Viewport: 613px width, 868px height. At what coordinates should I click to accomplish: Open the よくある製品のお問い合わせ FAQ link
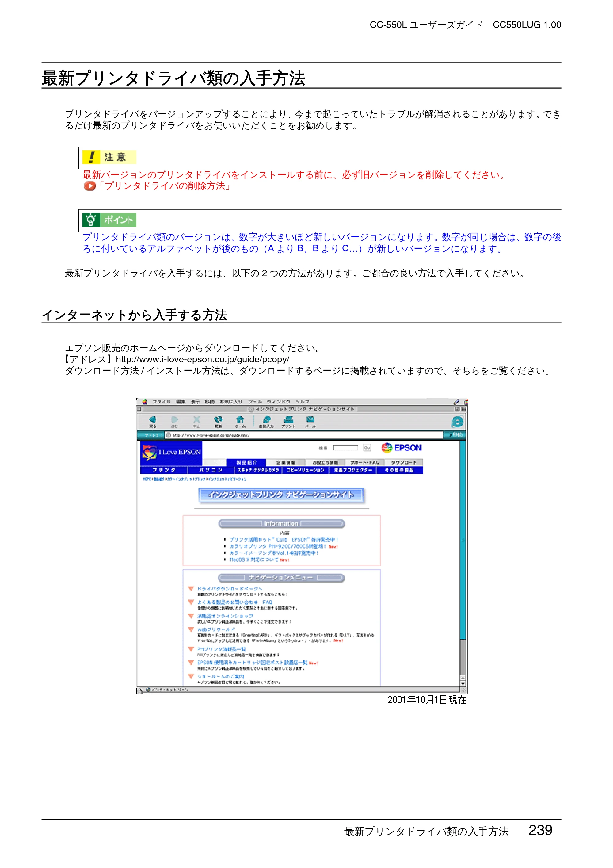tap(235, 602)
